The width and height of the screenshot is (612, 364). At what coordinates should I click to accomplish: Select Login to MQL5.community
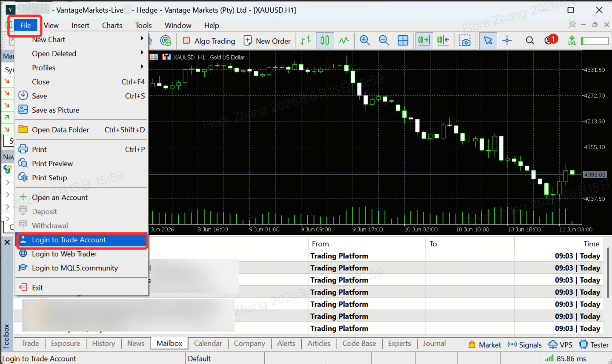(82, 268)
